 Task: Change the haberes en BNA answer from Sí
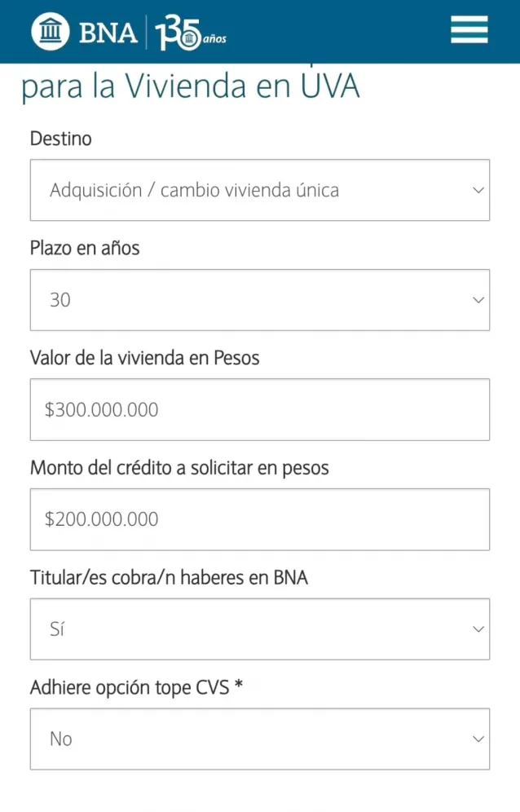click(260, 629)
